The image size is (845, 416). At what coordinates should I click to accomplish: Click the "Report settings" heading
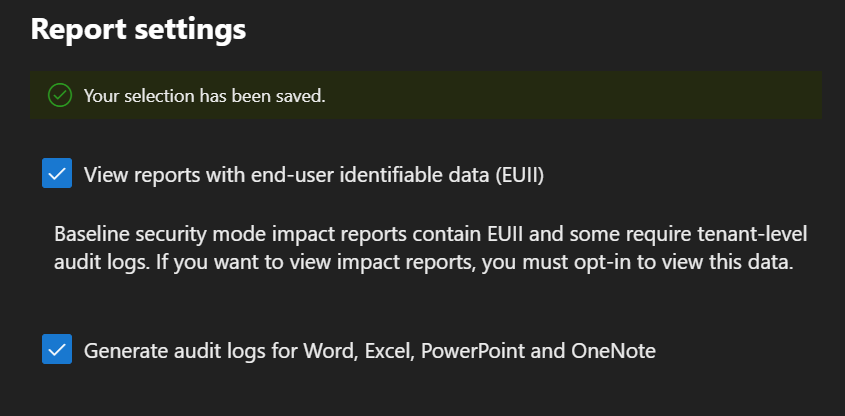pos(138,29)
